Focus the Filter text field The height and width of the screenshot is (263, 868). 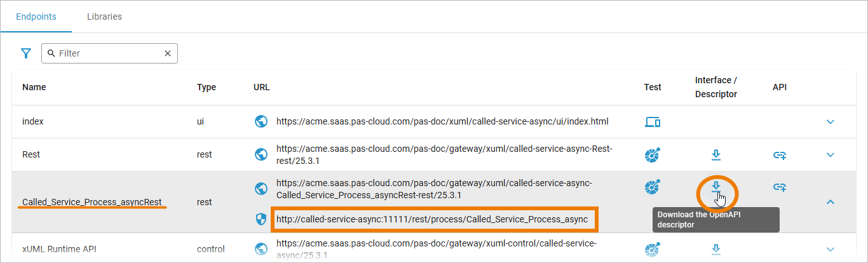108,53
